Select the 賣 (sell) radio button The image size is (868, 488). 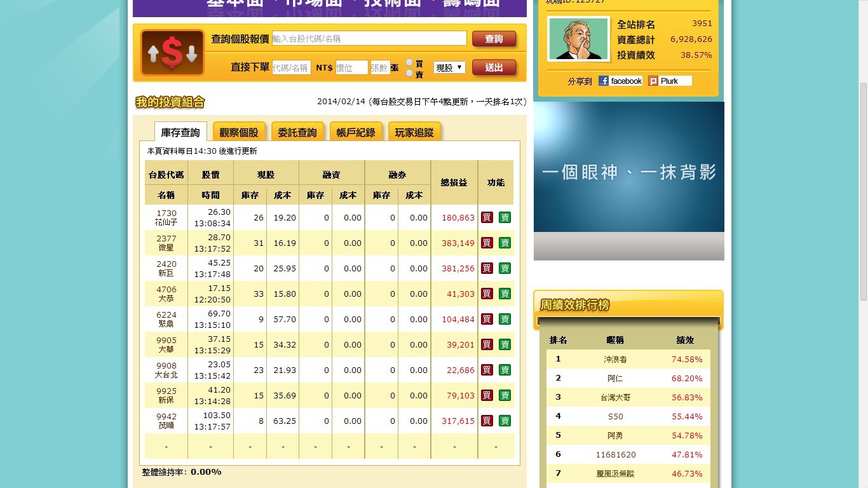[409, 74]
